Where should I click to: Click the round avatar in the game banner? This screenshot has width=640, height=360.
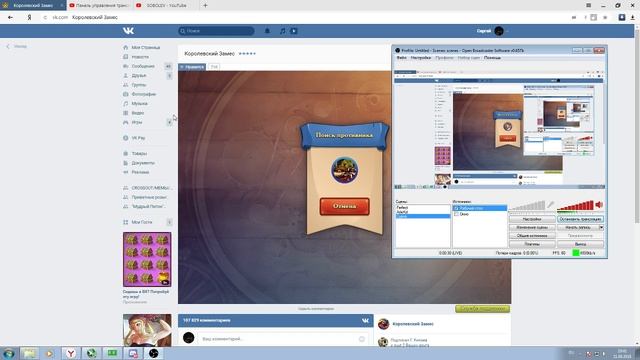(x=344, y=170)
